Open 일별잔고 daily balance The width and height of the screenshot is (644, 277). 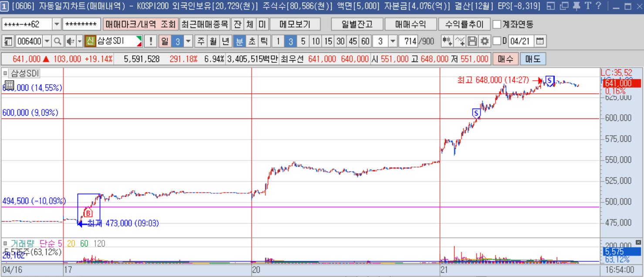click(x=357, y=24)
